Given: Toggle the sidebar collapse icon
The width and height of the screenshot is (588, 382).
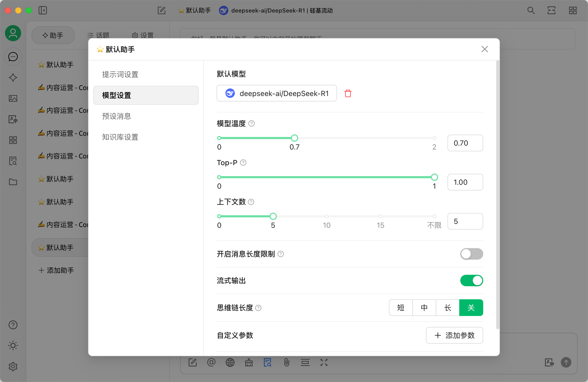Looking at the screenshot, I should 42,10.
